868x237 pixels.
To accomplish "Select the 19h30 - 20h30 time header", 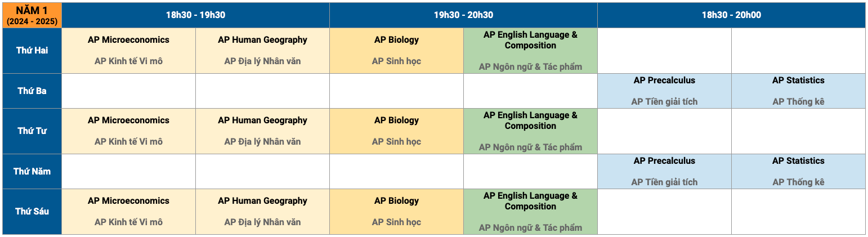I will coord(463,15).
